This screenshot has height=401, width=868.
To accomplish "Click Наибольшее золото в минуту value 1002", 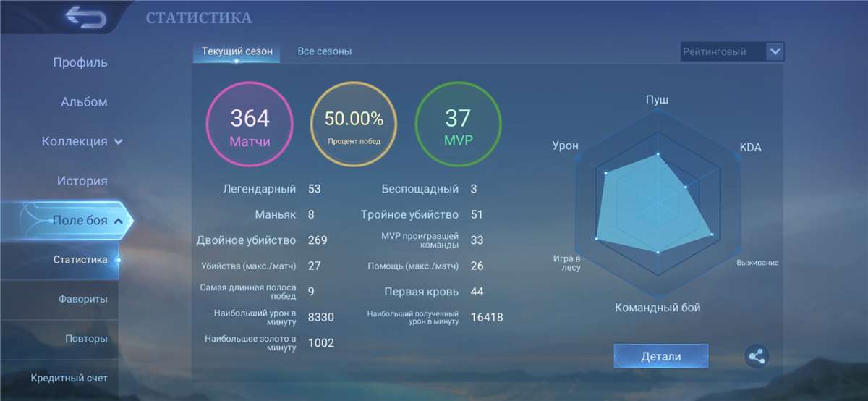I will pos(321,343).
